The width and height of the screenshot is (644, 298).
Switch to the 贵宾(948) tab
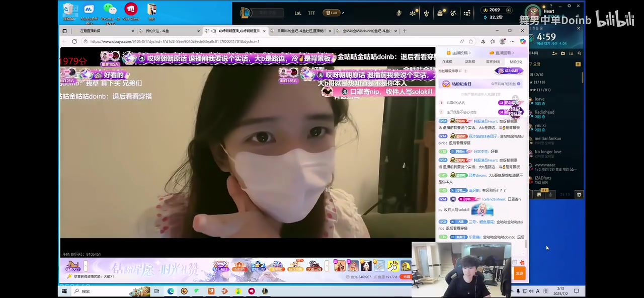coord(493,61)
